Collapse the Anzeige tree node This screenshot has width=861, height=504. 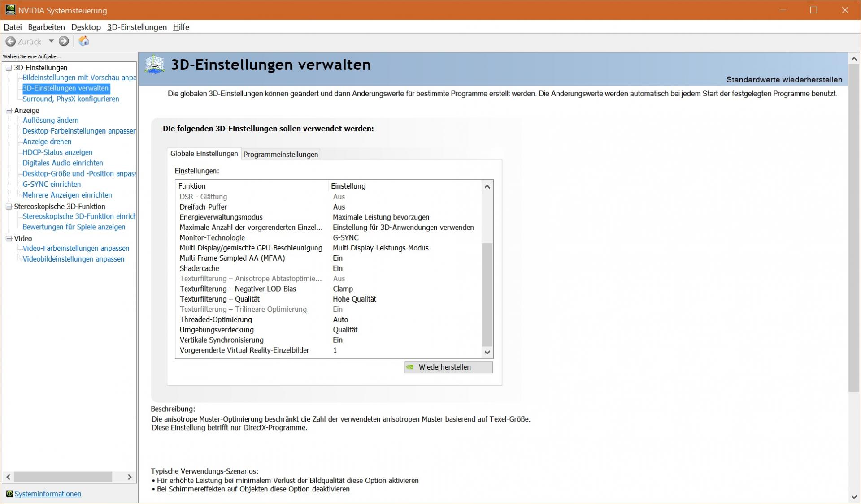click(9, 110)
